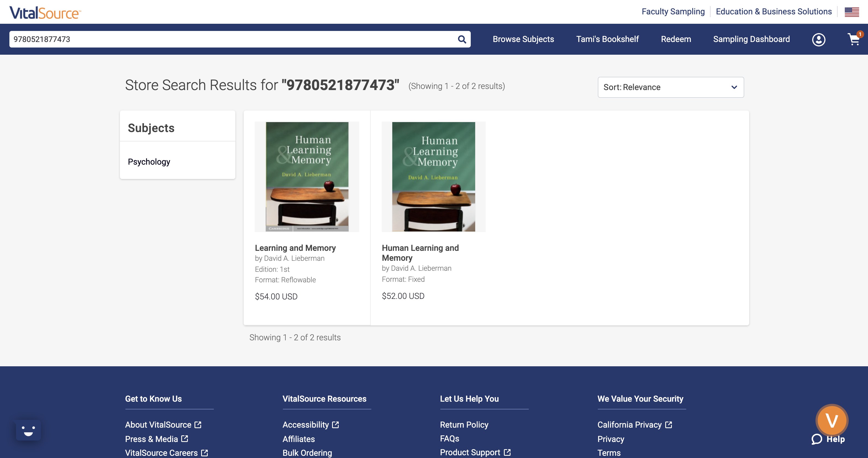Image resolution: width=868 pixels, height=458 pixels.
Task: Click the ISBN search input field
Action: [x=239, y=38]
